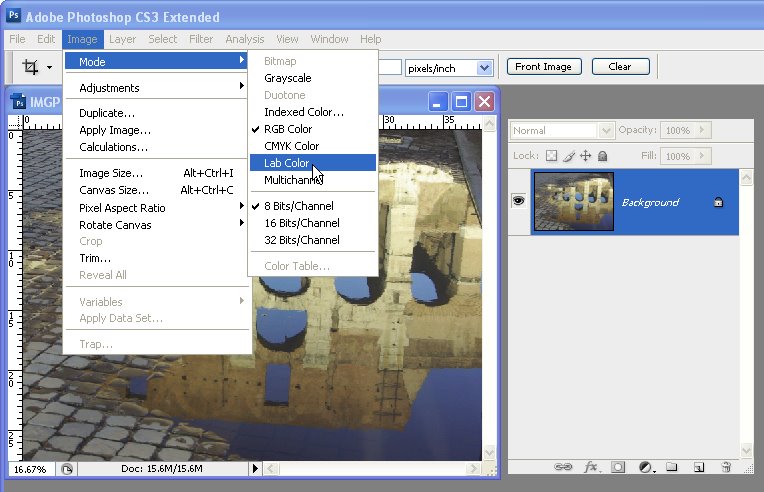The height and width of the screenshot is (492, 764).
Task: Create a new layer icon
Action: (699, 467)
